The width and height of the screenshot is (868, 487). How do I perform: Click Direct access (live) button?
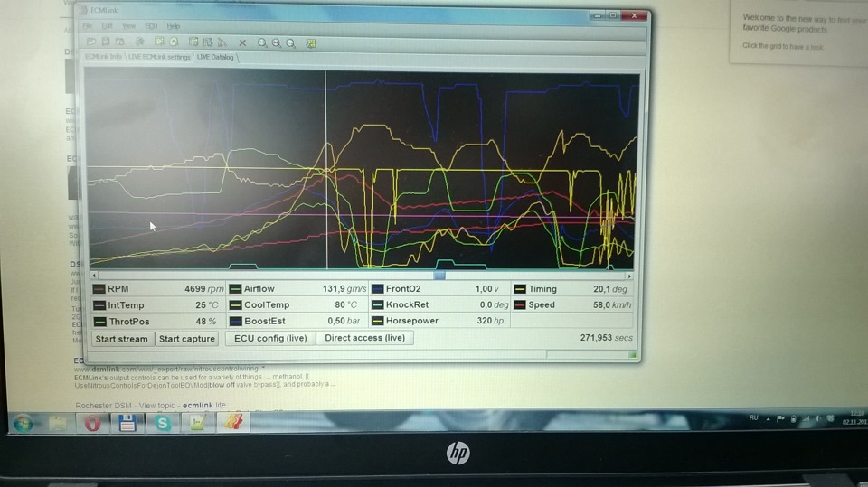[364, 338]
